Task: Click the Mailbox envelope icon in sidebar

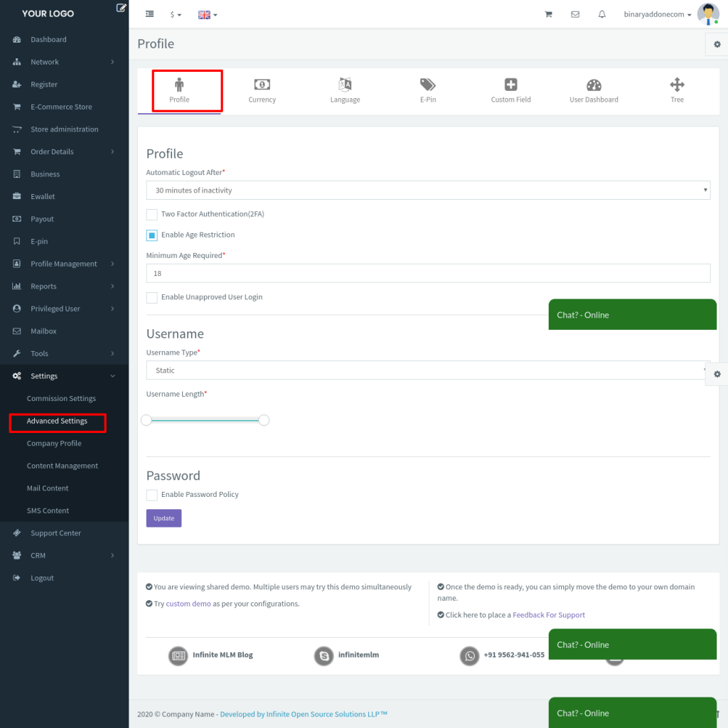Action: click(17, 331)
